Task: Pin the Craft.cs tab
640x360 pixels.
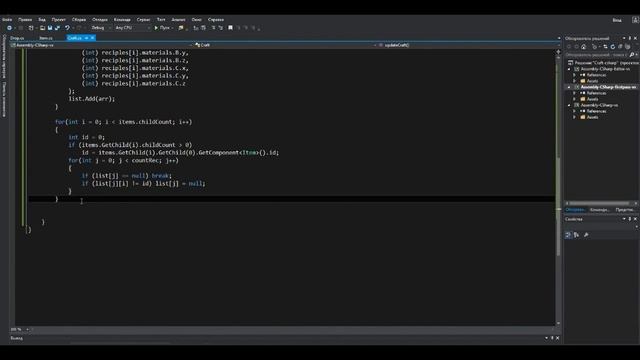Action: pos(87,38)
